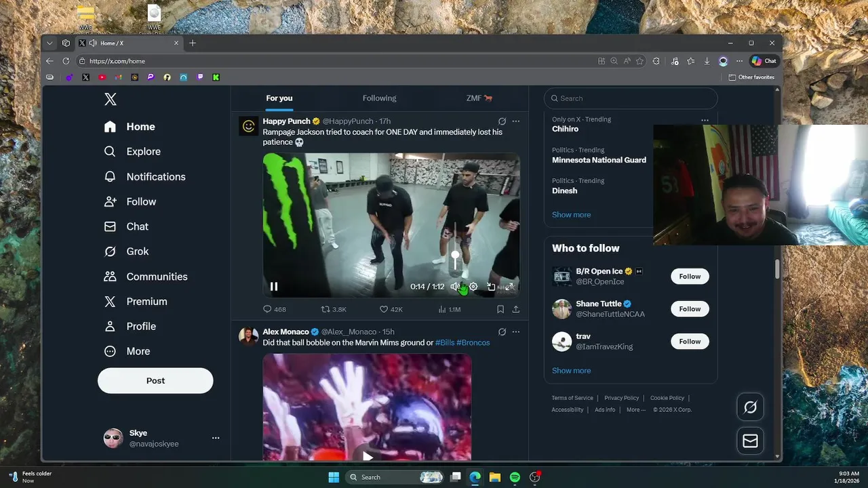868x488 pixels.
Task: Open Spotify from taskbar
Action: pos(515,477)
